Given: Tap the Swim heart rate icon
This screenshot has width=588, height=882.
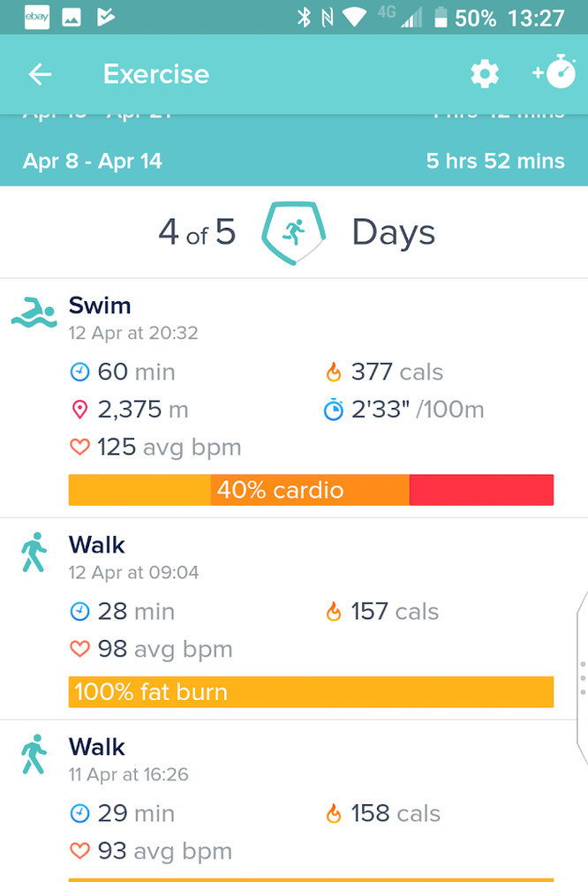Looking at the screenshot, I should pyautogui.click(x=79, y=448).
